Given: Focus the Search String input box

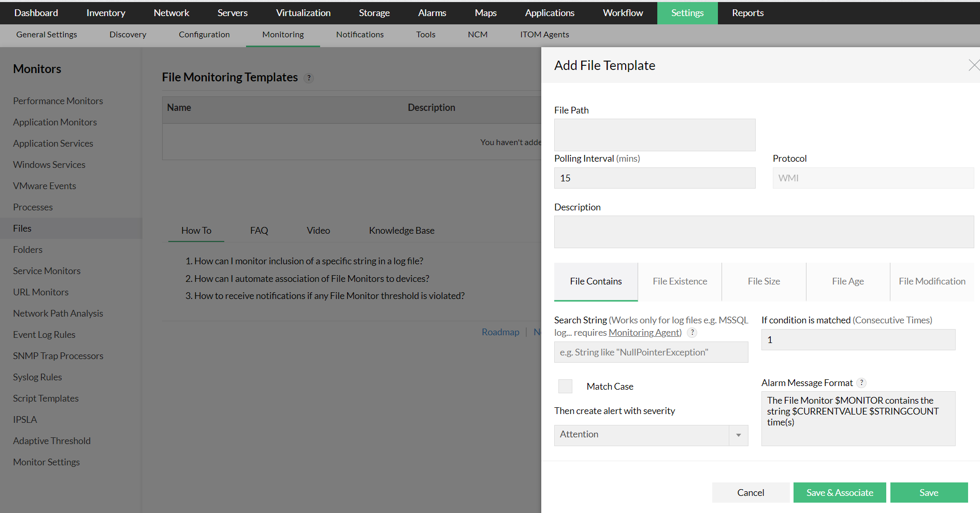Looking at the screenshot, I should click(x=651, y=352).
